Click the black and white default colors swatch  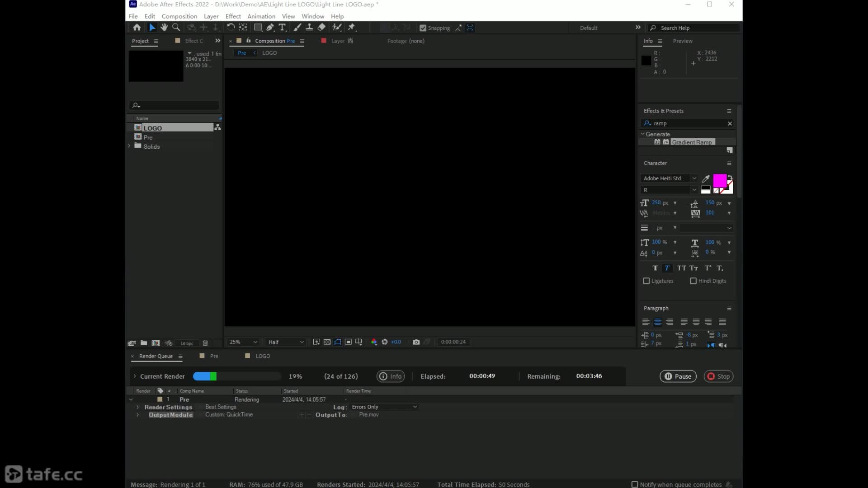(x=705, y=190)
